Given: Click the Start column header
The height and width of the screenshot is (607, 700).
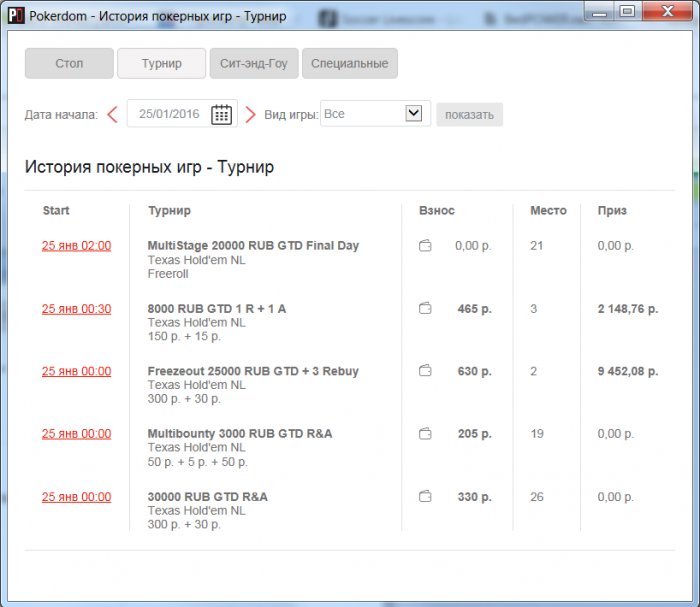Looking at the screenshot, I should (56, 211).
